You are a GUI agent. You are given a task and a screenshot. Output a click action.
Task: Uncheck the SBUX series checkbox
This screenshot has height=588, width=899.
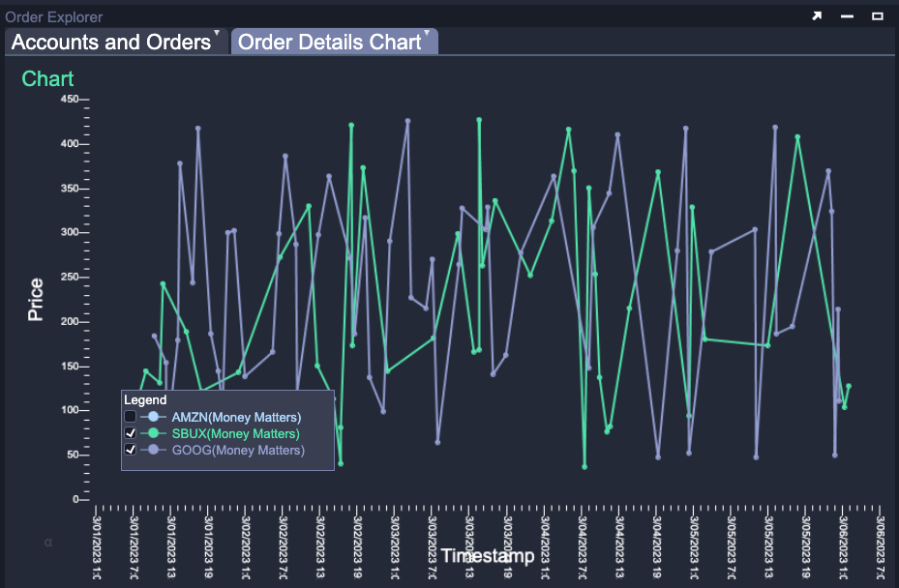[131, 433]
